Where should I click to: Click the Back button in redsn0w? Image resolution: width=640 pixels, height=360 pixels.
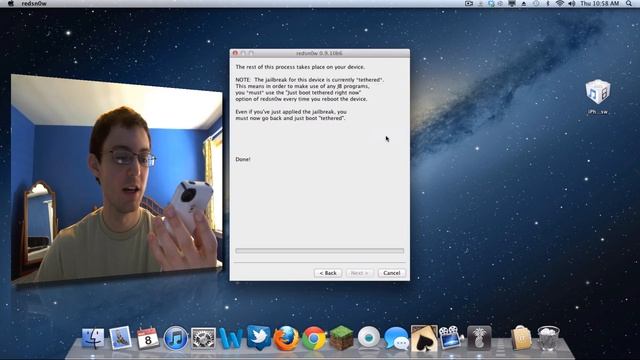[x=328, y=273]
